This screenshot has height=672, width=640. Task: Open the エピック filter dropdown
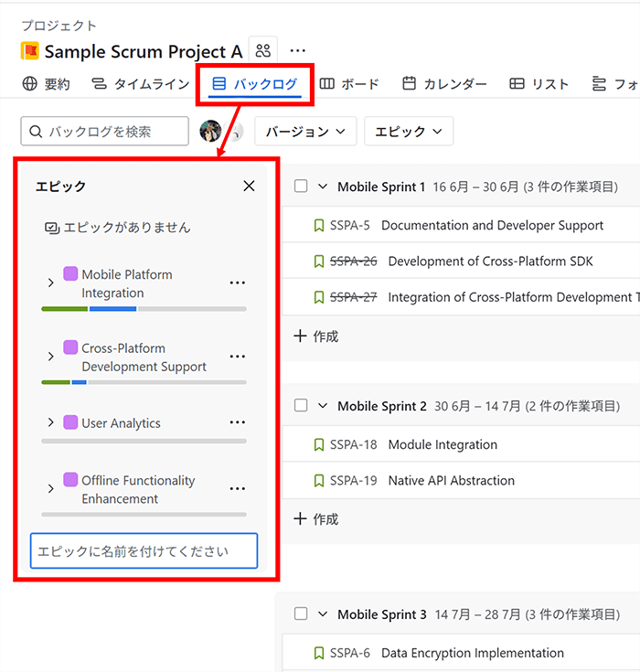[409, 131]
